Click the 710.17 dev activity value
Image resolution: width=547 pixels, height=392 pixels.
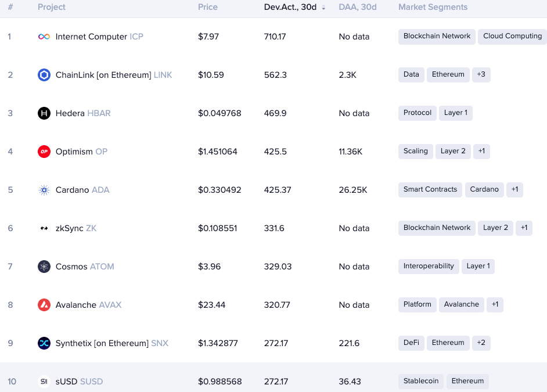(275, 37)
